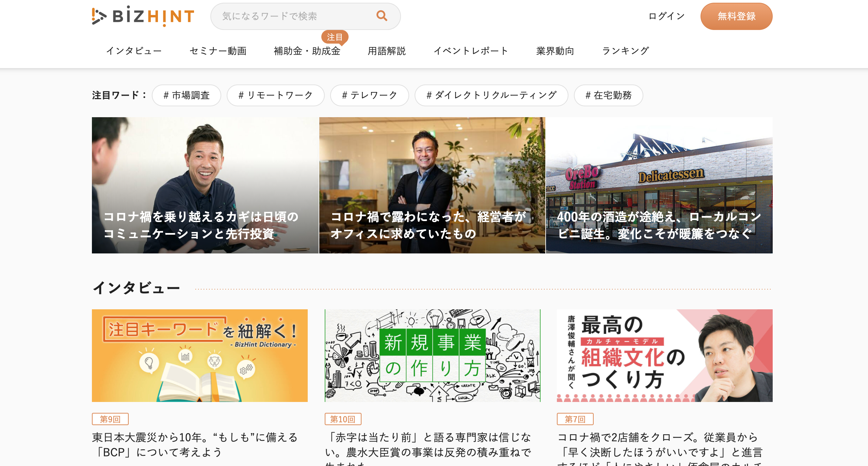This screenshot has width=868, height=466.
Task: Open the コロナ禍を乗り越えるカギ featured article
Action: pyautogui.click(x=205, y=185)
